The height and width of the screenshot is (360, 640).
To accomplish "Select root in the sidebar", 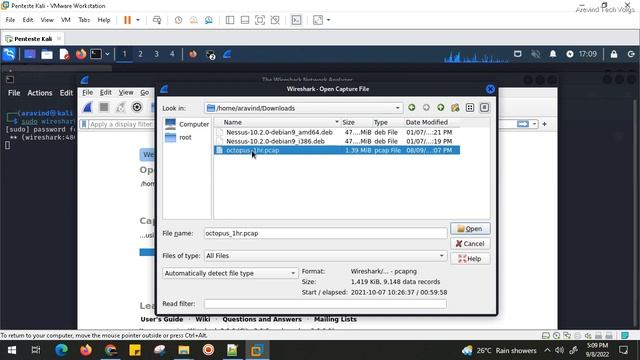I will [x=178, y=138].
